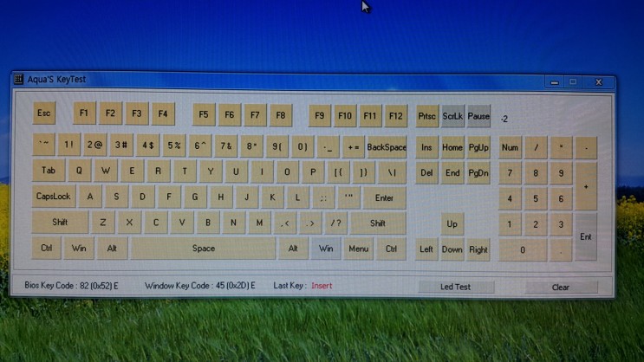Click the Prtsc key tile

(x=426, y=116)
